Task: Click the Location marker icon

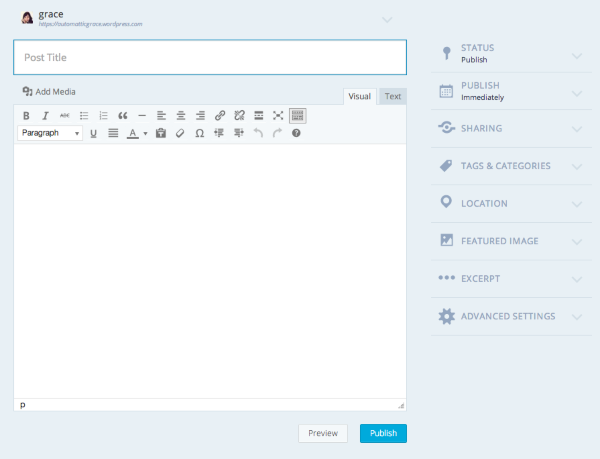Action: [x=446, y=202]
